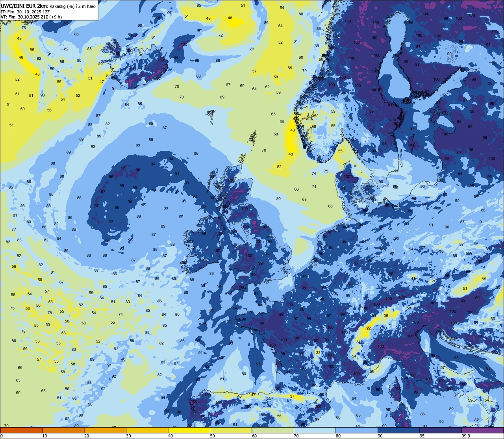
Task: Click the humidity value '76' near top left
Action: click(24, 28)
